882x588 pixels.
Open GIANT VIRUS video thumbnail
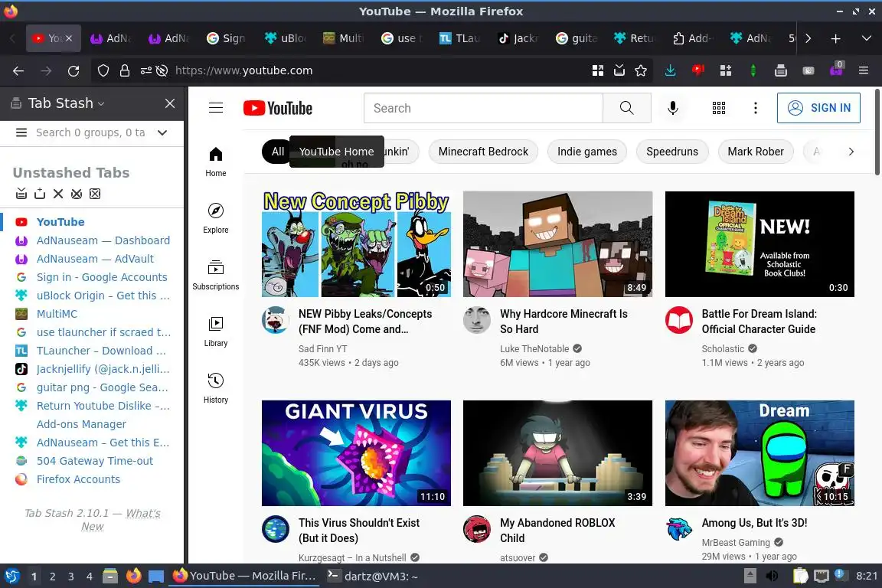coord(356,453)
